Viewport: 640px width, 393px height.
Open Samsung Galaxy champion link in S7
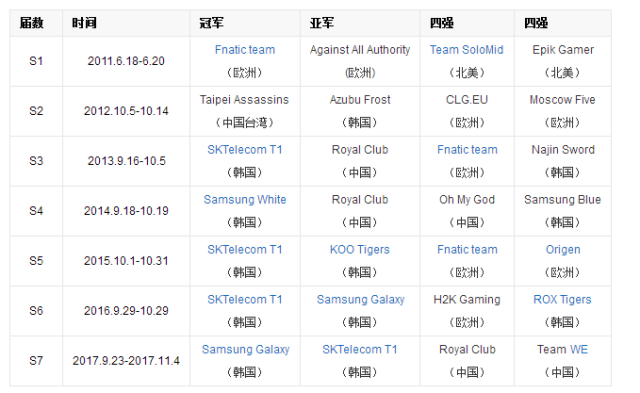click(x=245, y=350)
